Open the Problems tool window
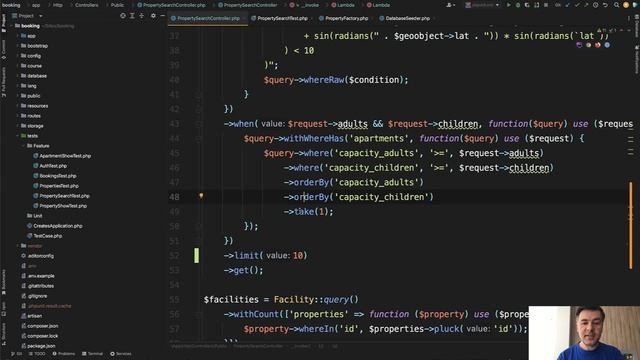This screenshot has height=360, width=640. coord(64,353)
